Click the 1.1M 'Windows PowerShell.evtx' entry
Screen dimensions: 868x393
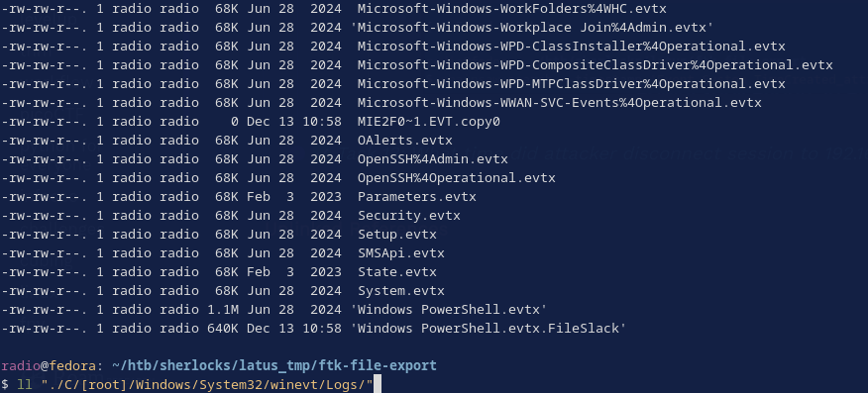(x=449, y=310)
